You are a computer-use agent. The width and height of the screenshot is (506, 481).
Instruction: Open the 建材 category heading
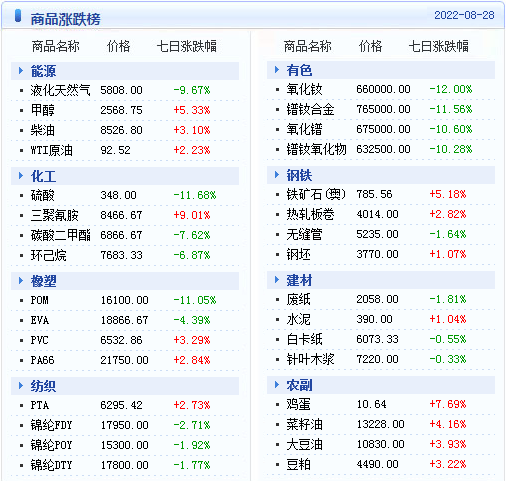point(299,280)
